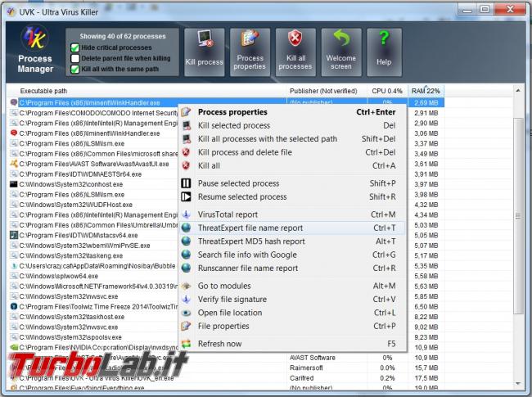The image size is (532, 397).
Task: Choose Runscanner file name report
Action: (292, 268)
